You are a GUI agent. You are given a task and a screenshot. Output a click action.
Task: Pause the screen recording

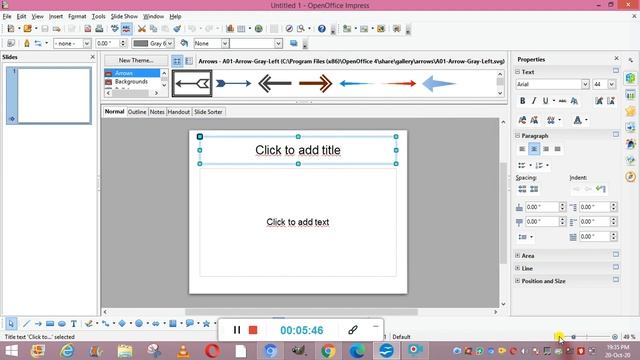click(237, 330)
